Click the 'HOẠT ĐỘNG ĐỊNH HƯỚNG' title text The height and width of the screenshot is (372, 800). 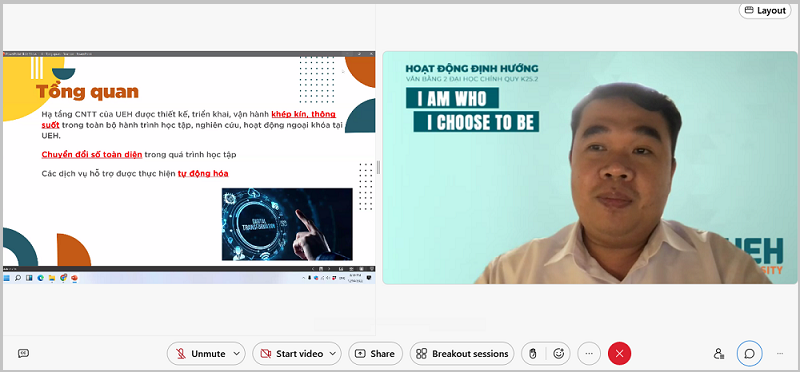tap(472, 68)
